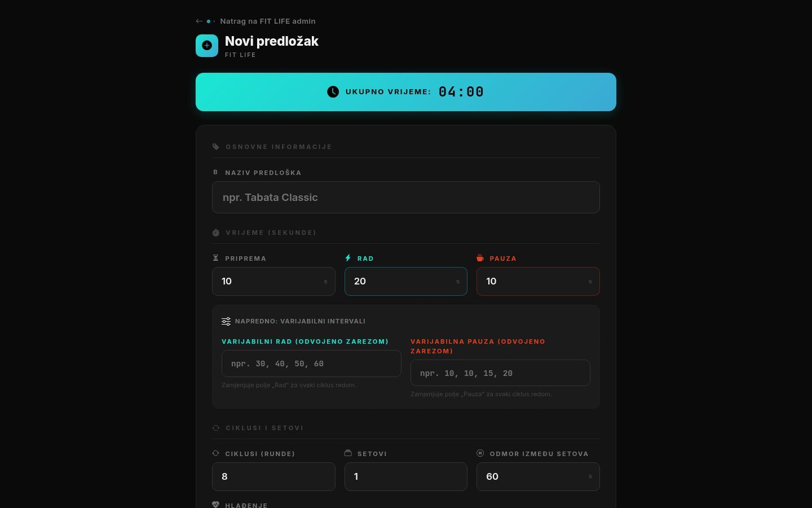This screenshot has width=812, height=508.
Task: Open the Natrag na FIT LIFE admin link
Action: point(268,21)
